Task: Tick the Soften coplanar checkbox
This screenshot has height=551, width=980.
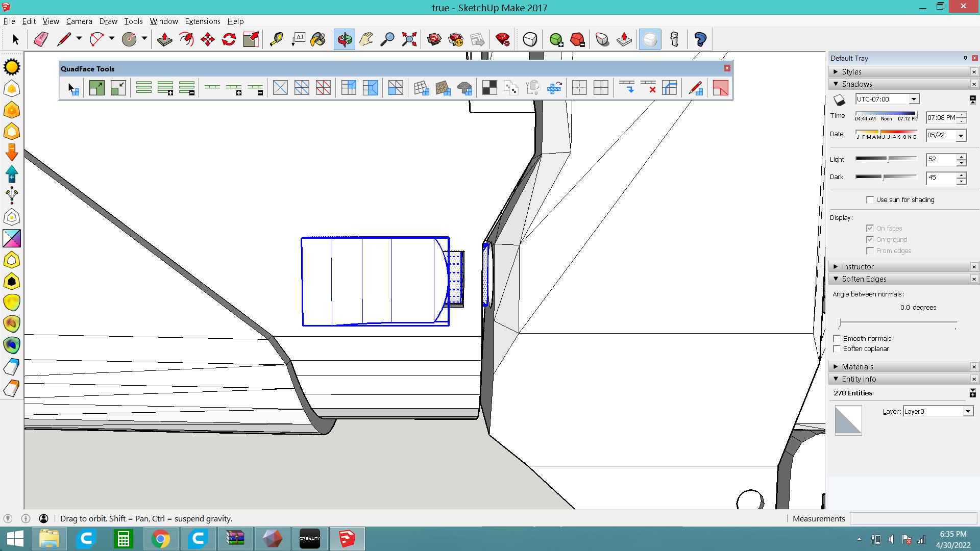Action: click(837, 349)
